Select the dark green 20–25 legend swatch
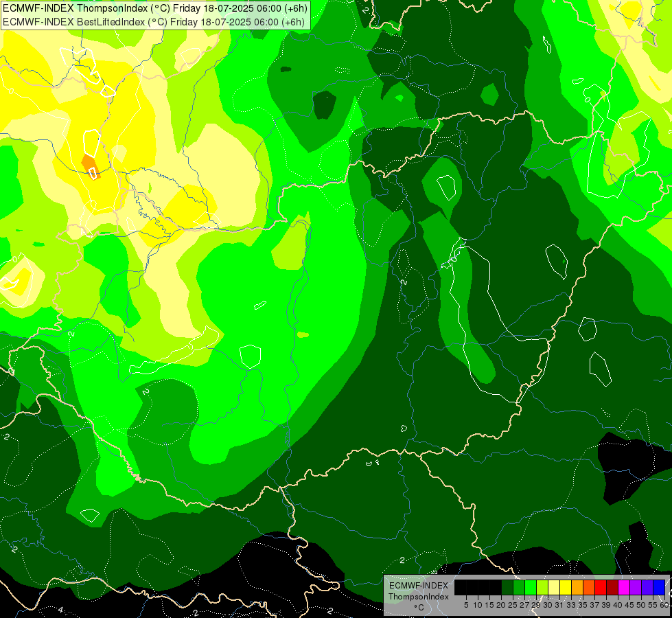The width and height of the screenshot is (672, 618). coord(507,587)
